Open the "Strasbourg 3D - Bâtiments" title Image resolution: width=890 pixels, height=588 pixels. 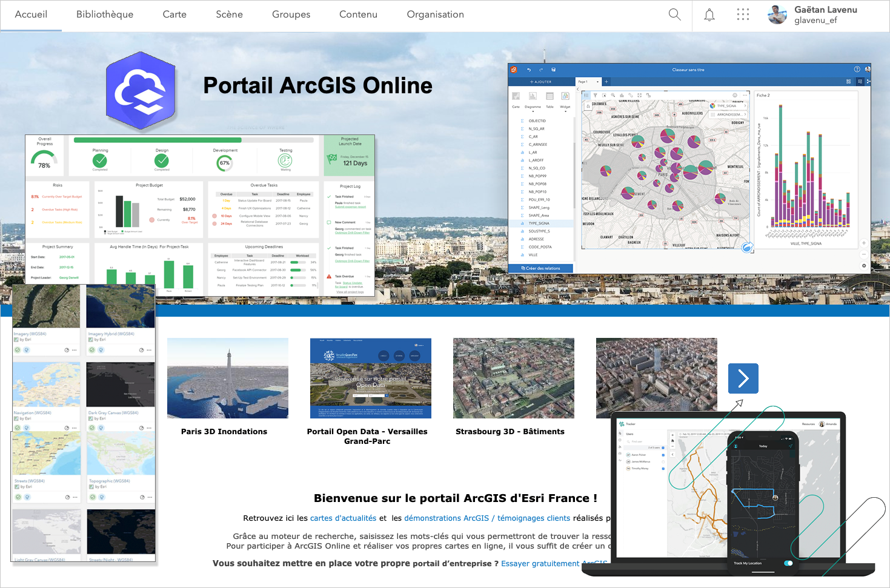point(510,432)
